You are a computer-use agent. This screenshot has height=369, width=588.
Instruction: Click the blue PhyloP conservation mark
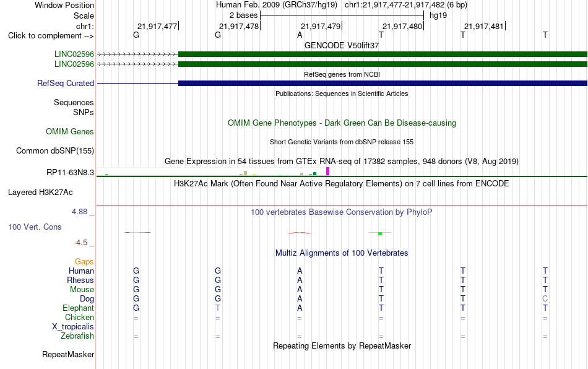137,233
